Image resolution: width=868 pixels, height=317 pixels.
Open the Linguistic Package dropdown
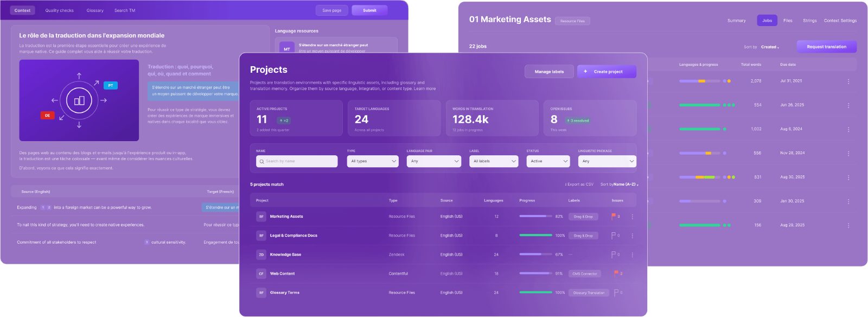coord(607,161)
